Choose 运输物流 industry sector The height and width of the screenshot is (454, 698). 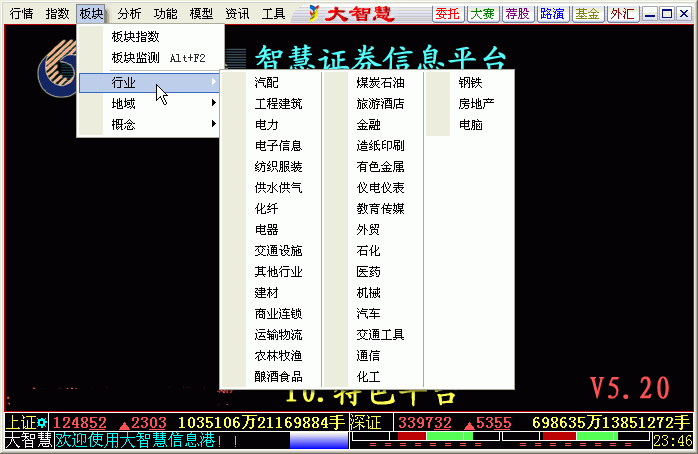pyautogui.click(x=271, y=335)
